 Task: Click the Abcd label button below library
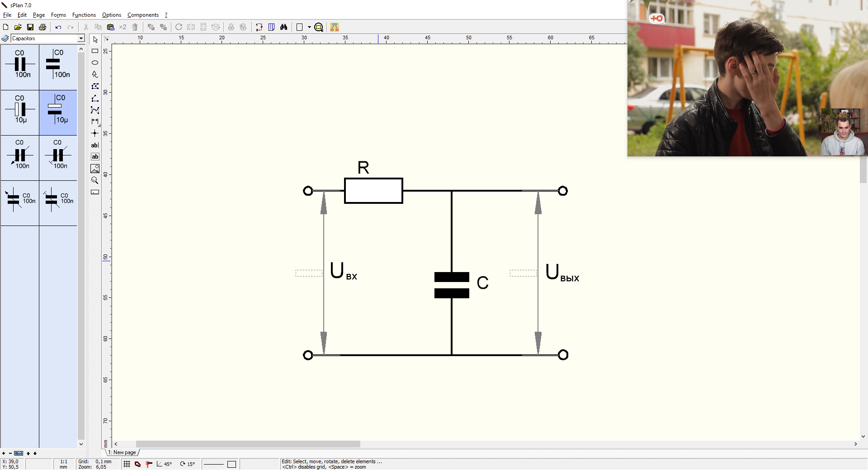coord(19,453)
